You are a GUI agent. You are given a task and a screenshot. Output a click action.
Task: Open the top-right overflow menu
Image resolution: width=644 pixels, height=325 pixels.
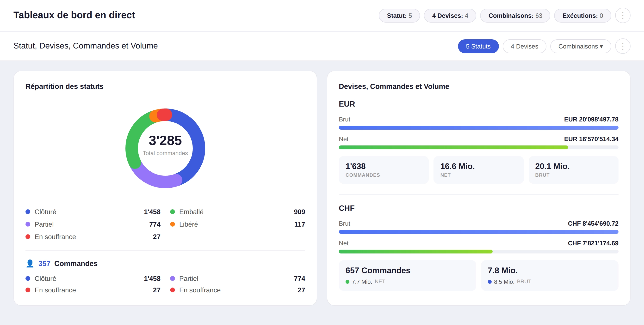pyautogui.click(x=623, y=15)
